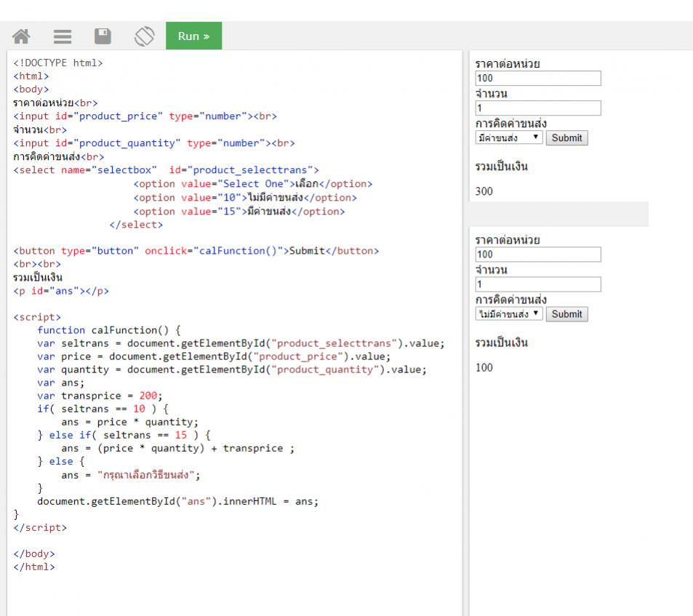Click the result value 100 in output

point(484,367)
